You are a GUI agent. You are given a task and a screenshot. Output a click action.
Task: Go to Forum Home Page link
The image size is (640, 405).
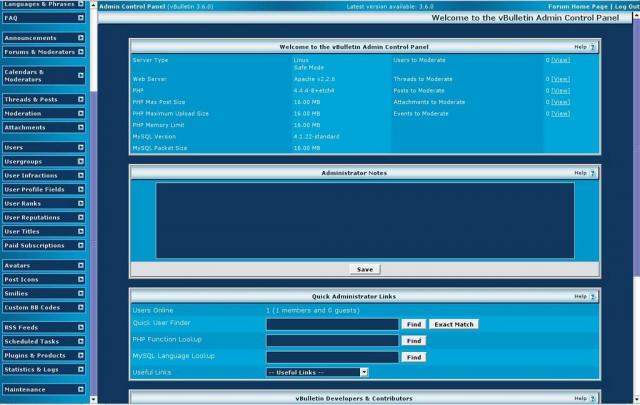point(578,7)
